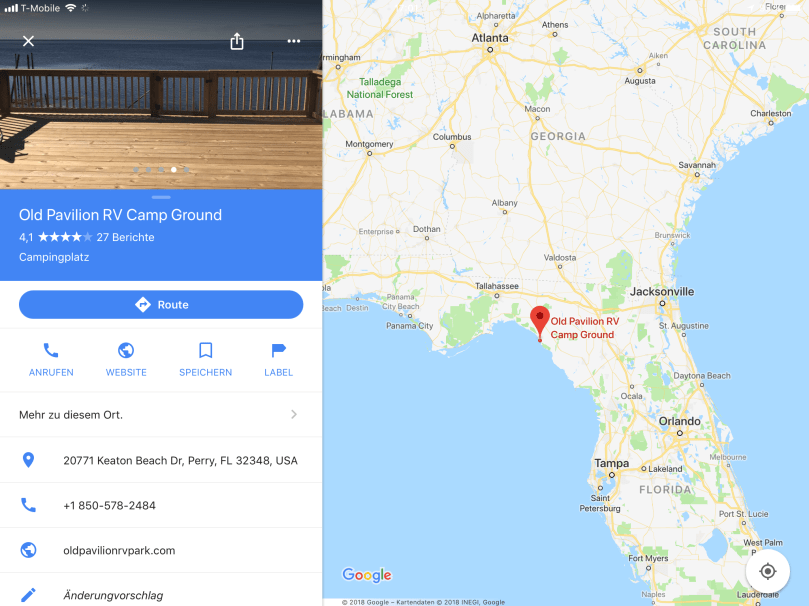Screen dimensions: 809x606
Task: Expand Mehr zu diesem Ort chevron
Action: [294, 415]
